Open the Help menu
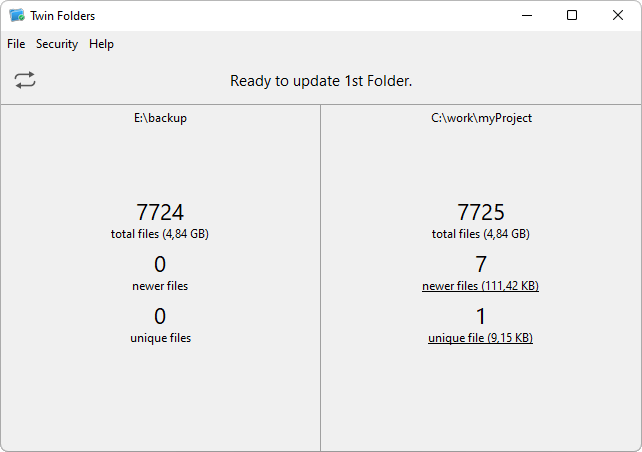This screenshot has height=452, width=642. point(101,44)
